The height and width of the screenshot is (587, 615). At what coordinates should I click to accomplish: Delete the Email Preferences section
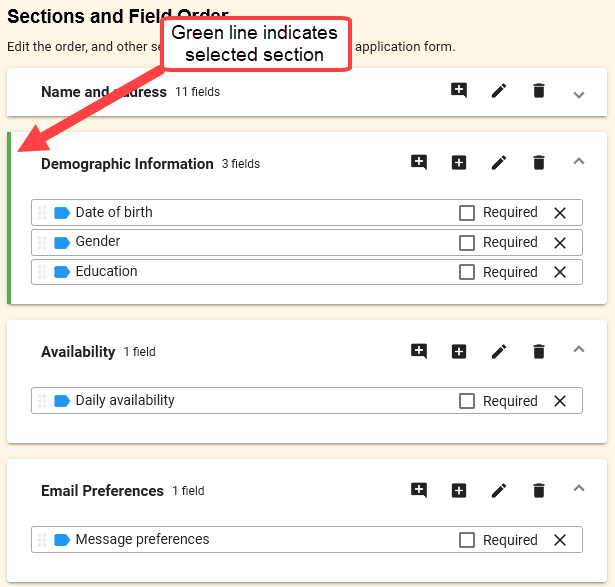[539, 490]
